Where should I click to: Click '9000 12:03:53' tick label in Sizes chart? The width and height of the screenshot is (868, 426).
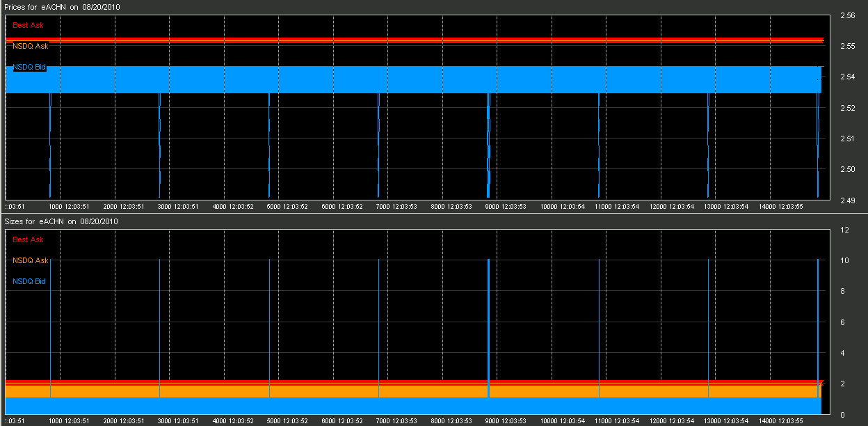coord(506,421)
